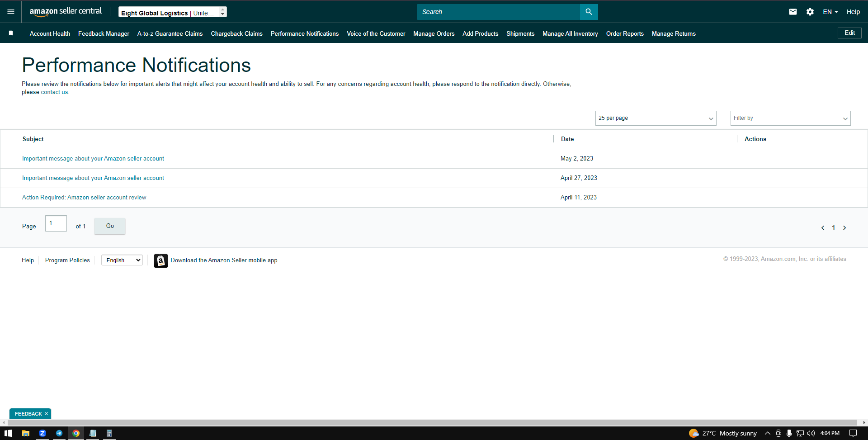Open Order Reports menu item
This screenshot has width=868, height=440.
[625, 33]
